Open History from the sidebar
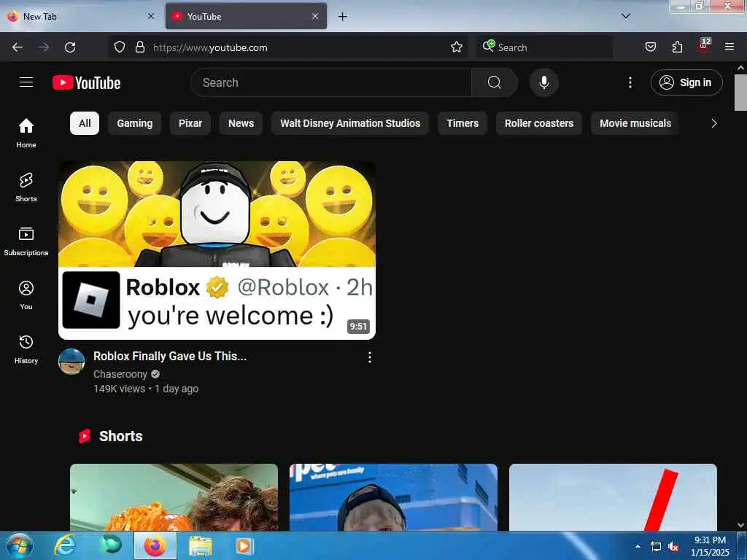Image resolution: width=747 pixels, height=560 pixels. click(x=26, y=349)
